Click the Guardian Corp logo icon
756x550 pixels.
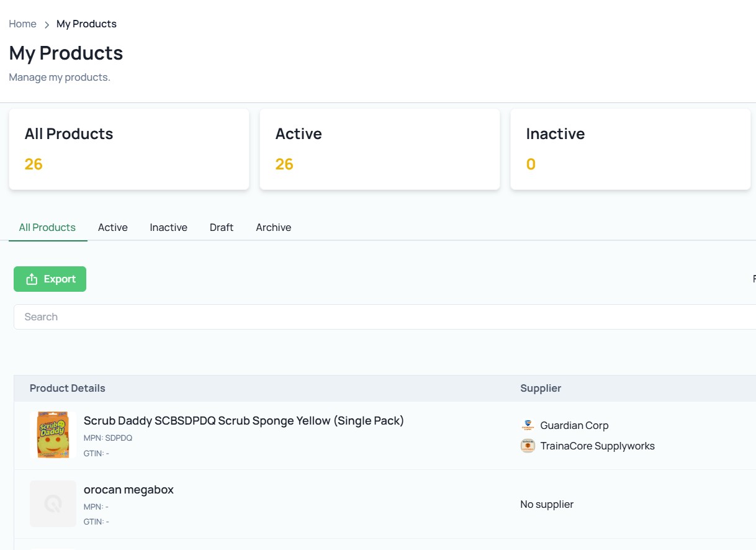(528, 425)
